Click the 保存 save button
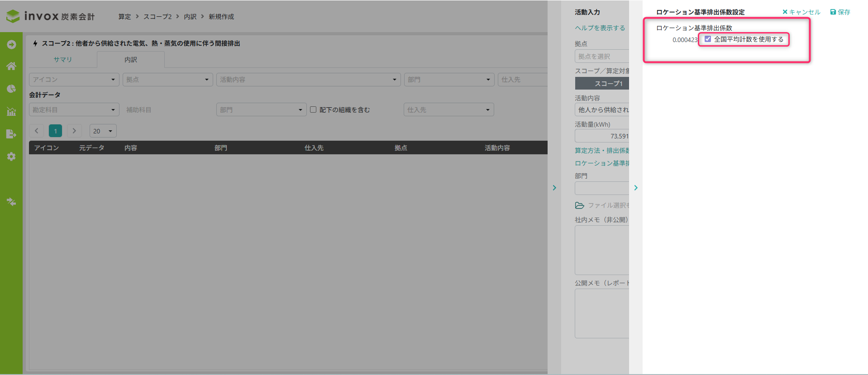Viewport: 868px width, 375px height. (840, 12)
